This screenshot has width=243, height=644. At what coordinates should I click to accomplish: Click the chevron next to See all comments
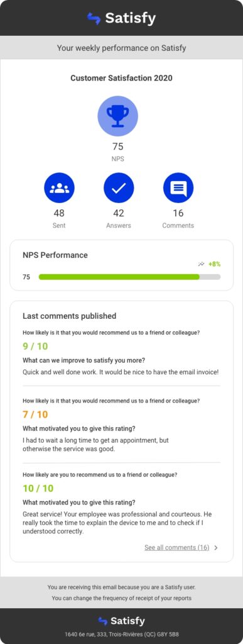click(216, 548)
